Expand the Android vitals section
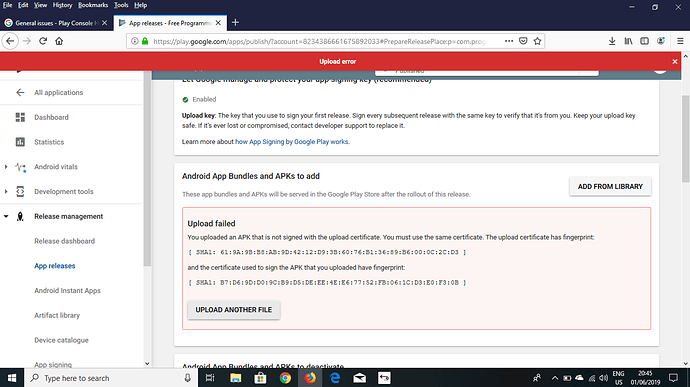This screenshot has width=690, height=387. pos(6,167)
